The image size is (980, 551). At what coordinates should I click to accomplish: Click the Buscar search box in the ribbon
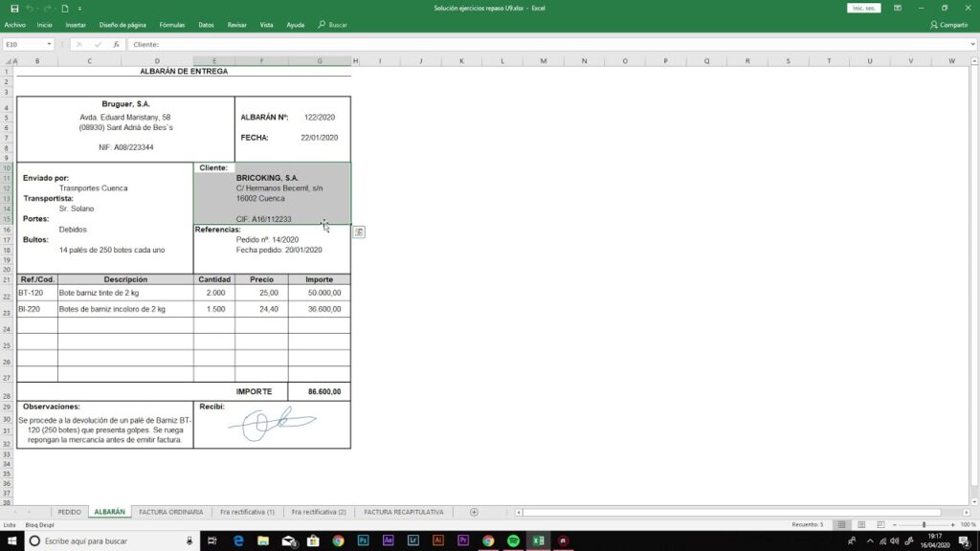332,25
